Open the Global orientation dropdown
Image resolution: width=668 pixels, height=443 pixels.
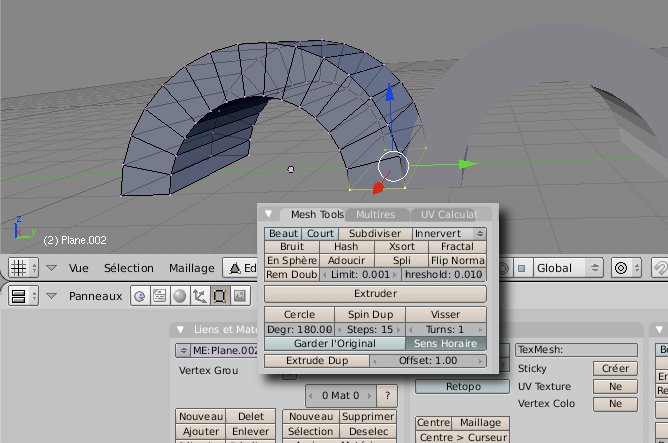click(x=568, y=268)
